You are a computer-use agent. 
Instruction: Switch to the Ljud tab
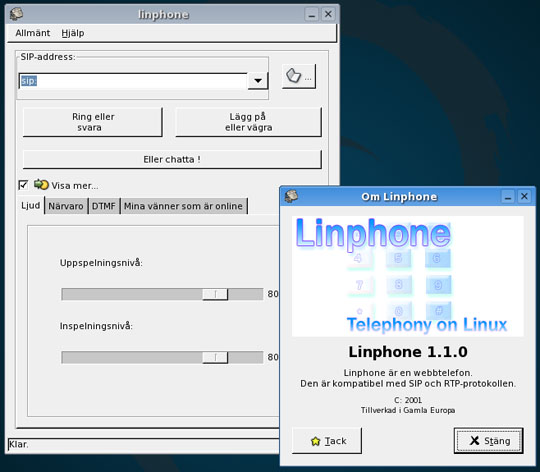point(31,206)
